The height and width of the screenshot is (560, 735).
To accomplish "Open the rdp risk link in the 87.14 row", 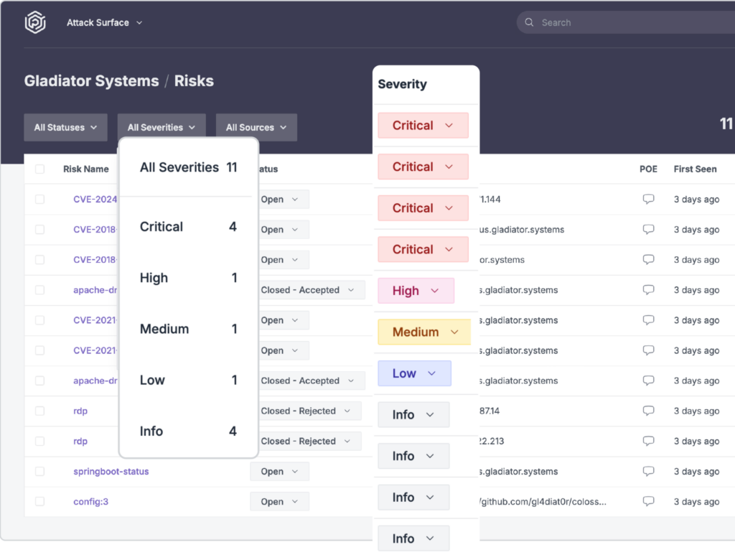I will pyautogui.click(x=80, y=411).
